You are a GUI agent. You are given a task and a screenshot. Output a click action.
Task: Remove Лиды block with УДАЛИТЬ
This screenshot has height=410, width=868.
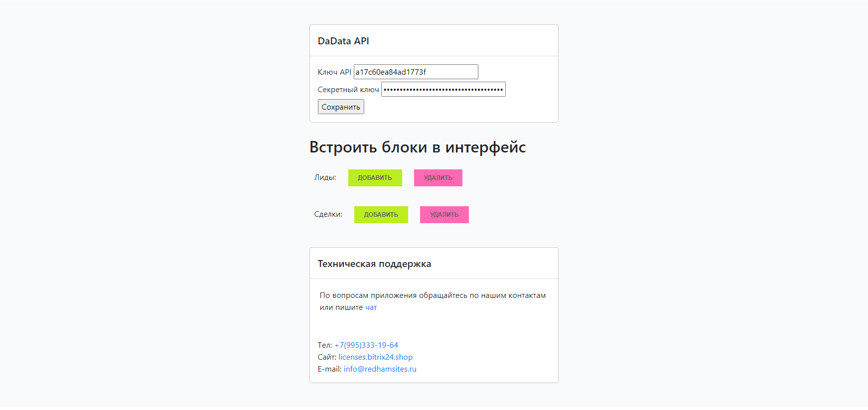[438, 178]
